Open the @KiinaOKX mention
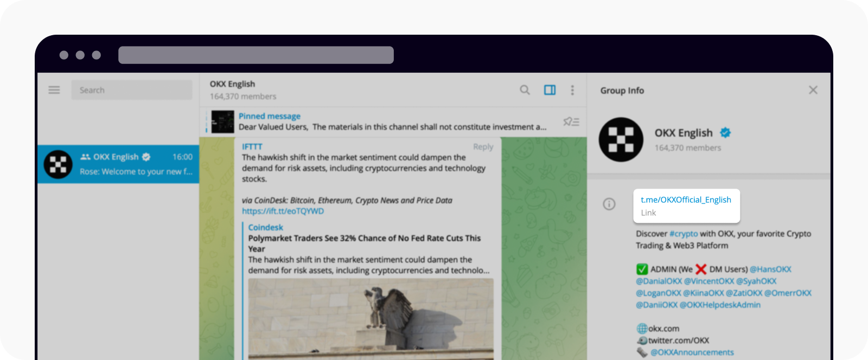 pyautogui.click(x=703, y=293)
